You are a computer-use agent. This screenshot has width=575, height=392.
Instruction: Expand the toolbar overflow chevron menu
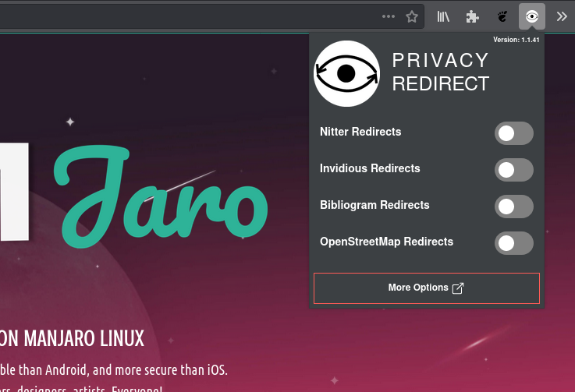(x=561, y=16)
